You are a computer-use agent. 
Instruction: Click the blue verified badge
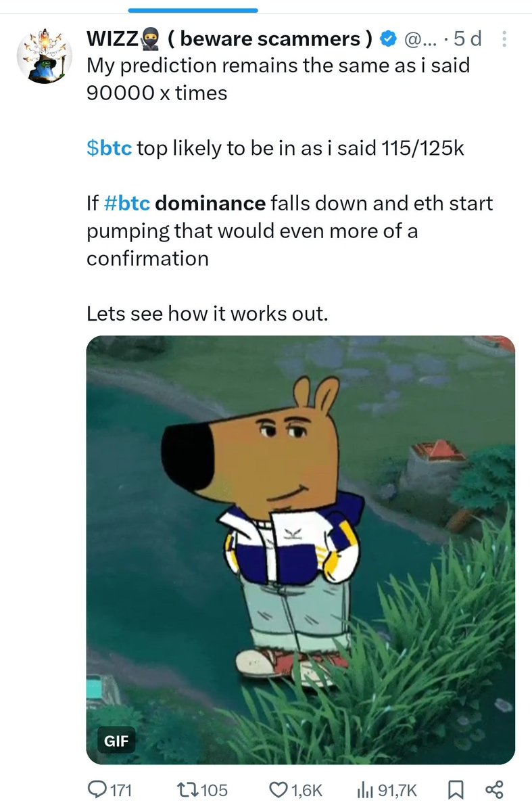coord(388,39)
